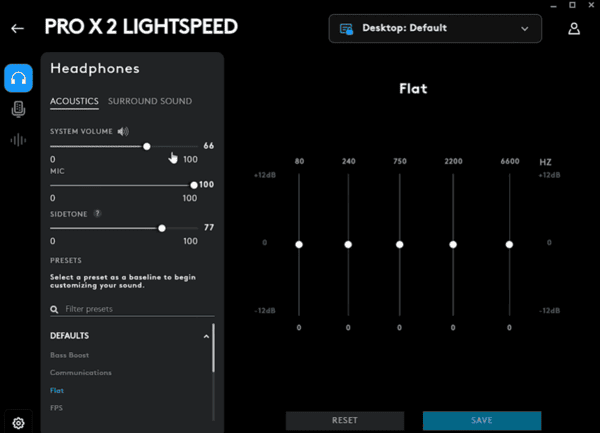The width and height of the screenshot is (600, 433).
Task: Open the Headphones settings sidebar icon
Action: 18,78
